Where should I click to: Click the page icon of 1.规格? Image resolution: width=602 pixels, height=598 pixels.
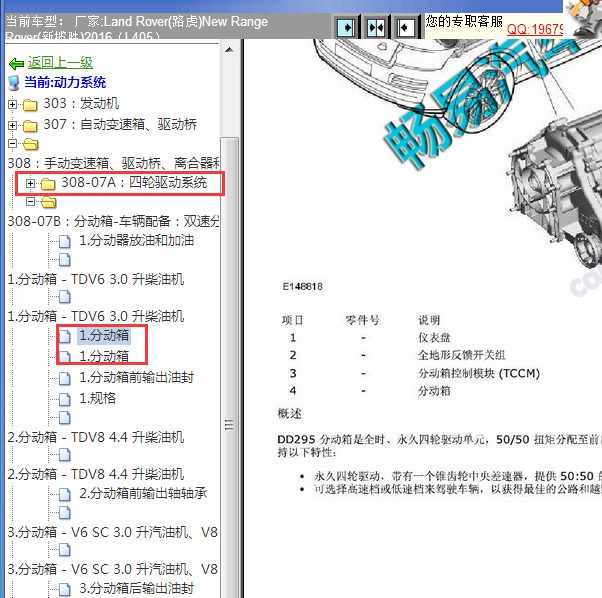[64, 399]
